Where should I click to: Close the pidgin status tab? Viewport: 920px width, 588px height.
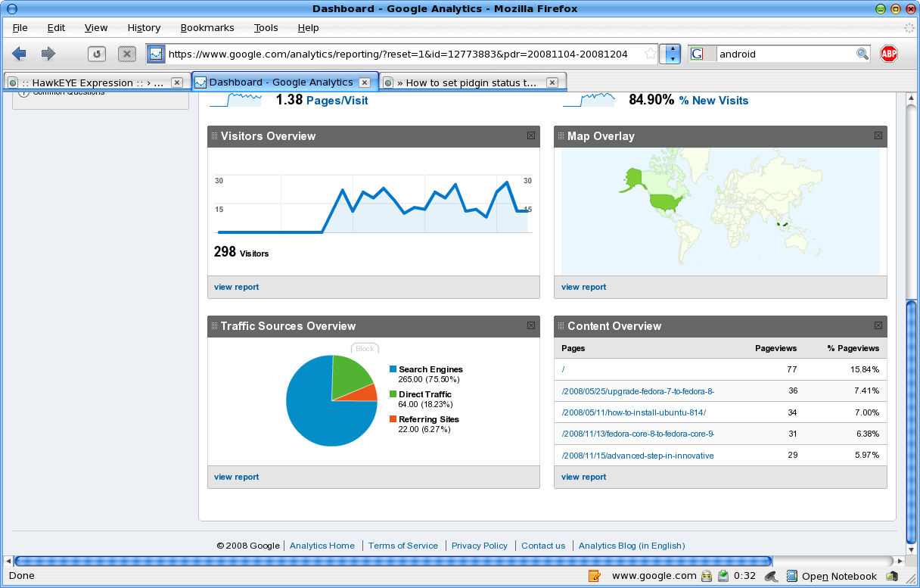pyautogui.click(x=552, y=82)
